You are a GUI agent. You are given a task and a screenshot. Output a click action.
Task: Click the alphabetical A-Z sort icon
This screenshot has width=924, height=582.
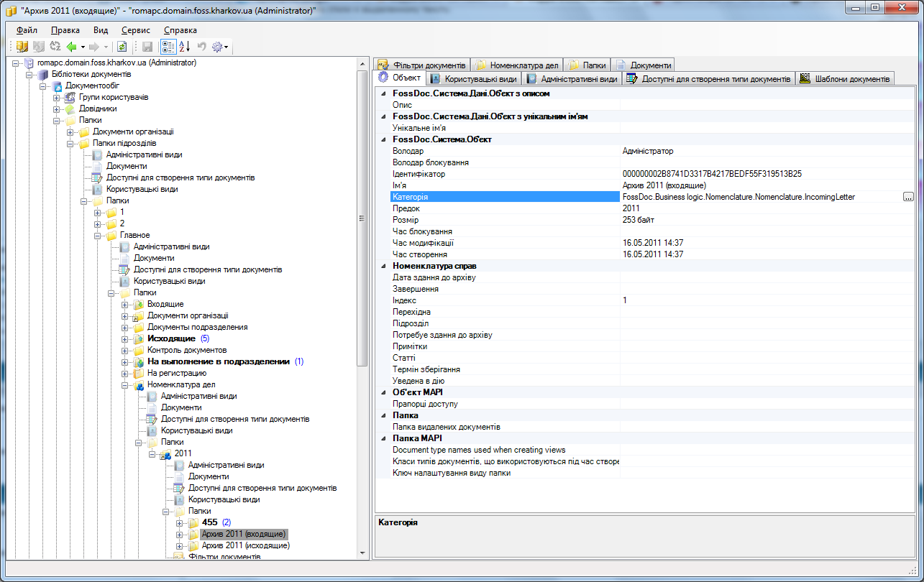click(x=184, y=47)
